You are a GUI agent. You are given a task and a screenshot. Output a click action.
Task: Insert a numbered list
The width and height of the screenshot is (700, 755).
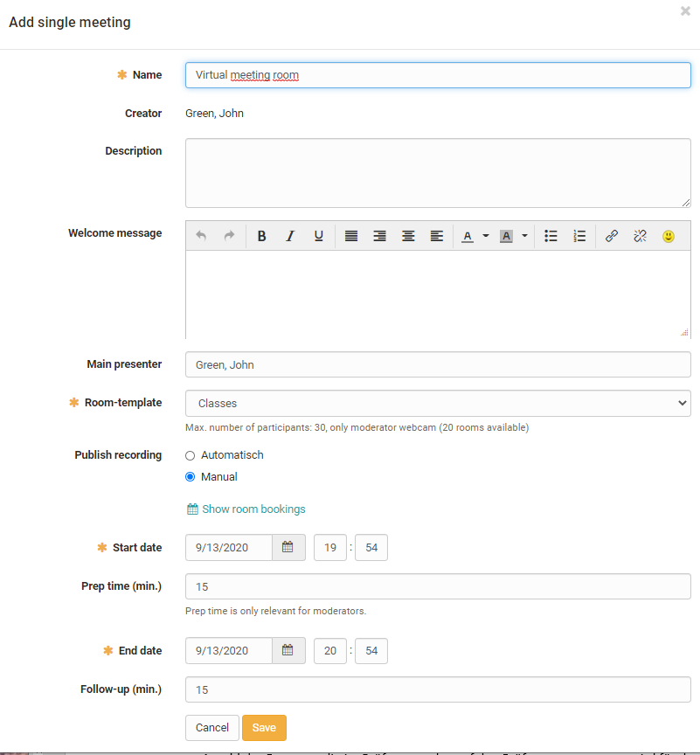(579, 236)
